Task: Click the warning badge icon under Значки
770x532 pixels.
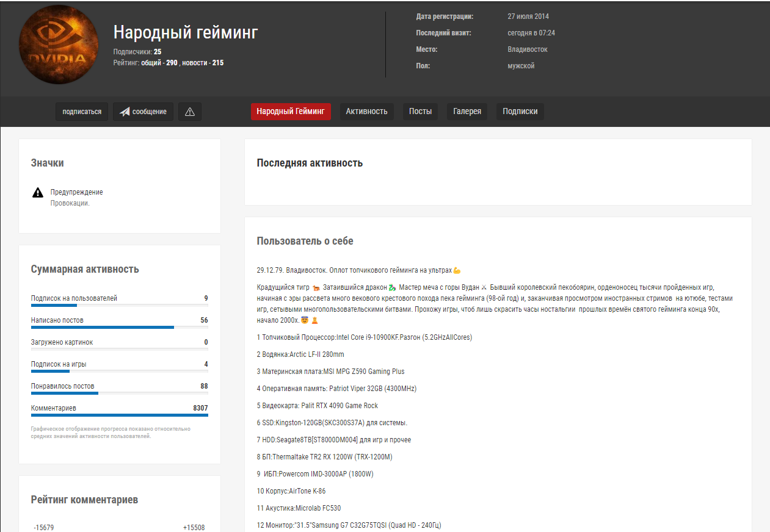Action: pos(38,193)
